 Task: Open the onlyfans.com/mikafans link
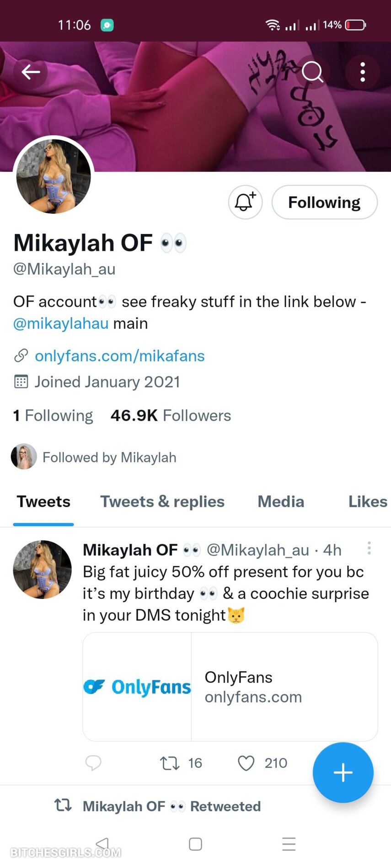[119, 356]
